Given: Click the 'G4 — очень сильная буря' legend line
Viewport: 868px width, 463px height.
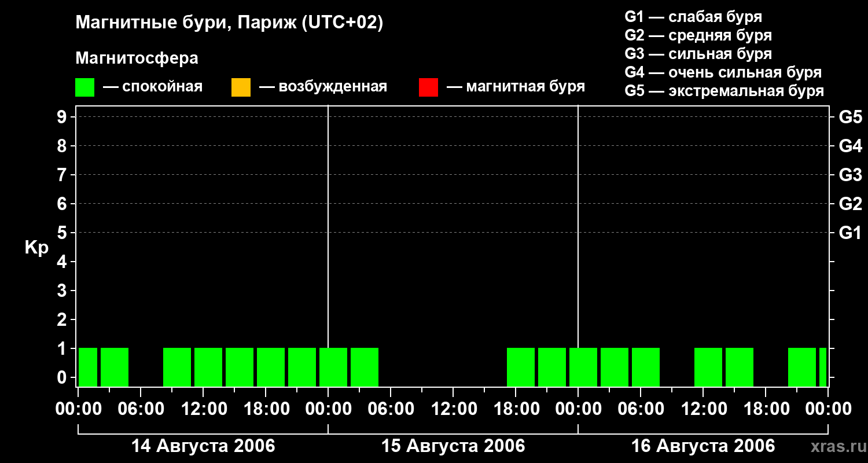Looking at the screenshot, I should pos(723,72).
